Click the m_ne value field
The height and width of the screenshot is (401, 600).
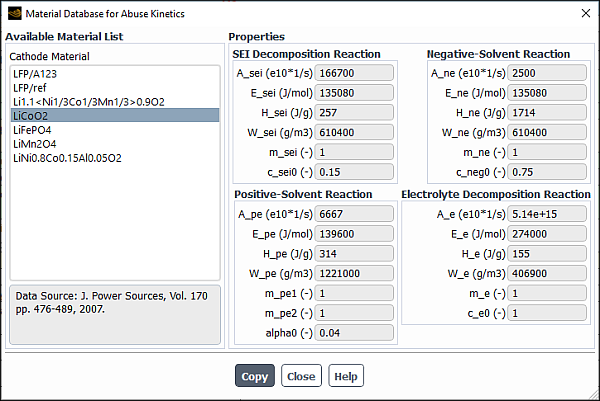click(547, 152)
